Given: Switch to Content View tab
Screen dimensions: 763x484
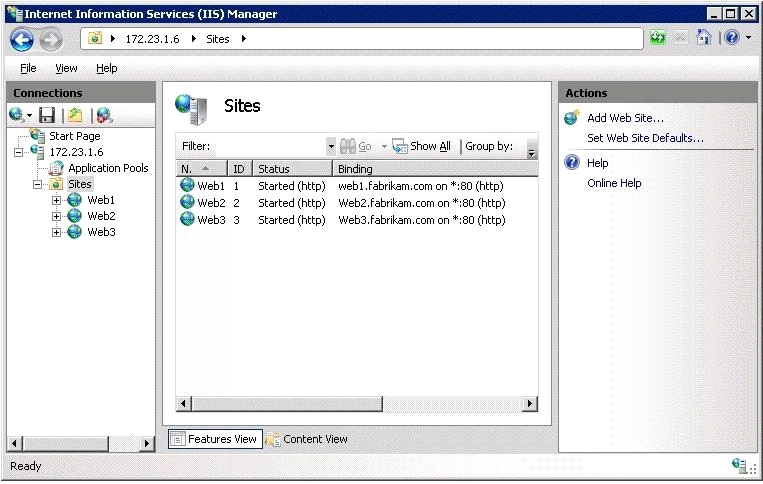Looking at the screenshot, I should (x=307, y=439).
